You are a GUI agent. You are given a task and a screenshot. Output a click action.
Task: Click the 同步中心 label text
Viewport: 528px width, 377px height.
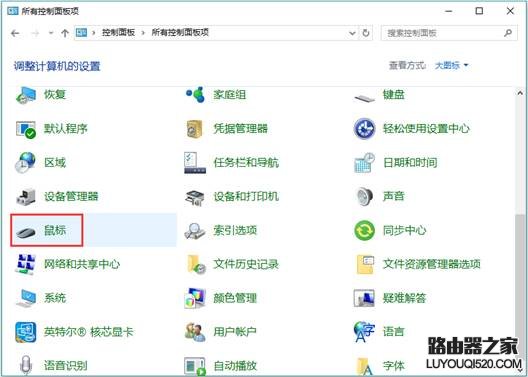[404, 231]
